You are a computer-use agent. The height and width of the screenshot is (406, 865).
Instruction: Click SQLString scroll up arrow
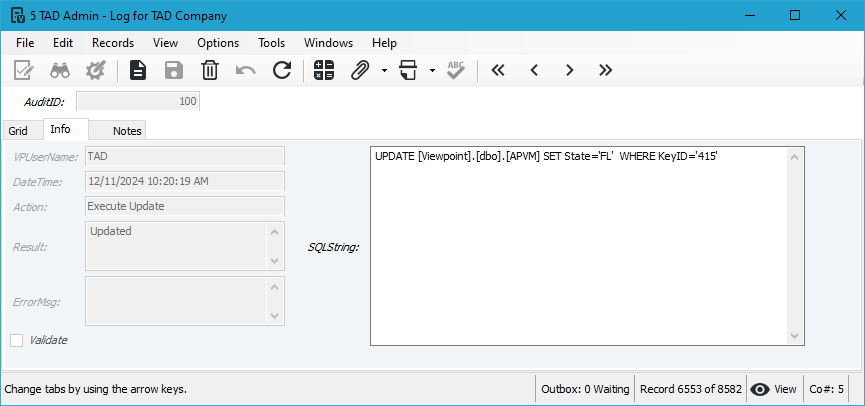tap(794, 157)
